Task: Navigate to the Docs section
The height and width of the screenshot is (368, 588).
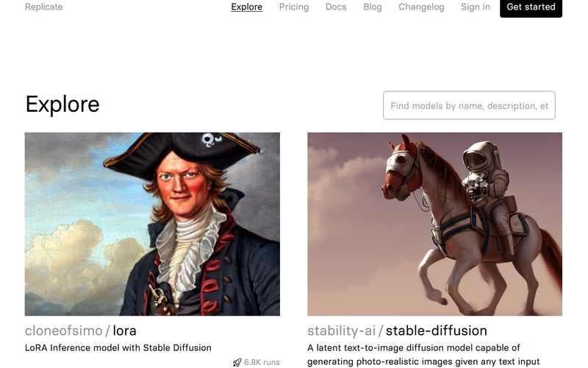Action: point(336,7)
